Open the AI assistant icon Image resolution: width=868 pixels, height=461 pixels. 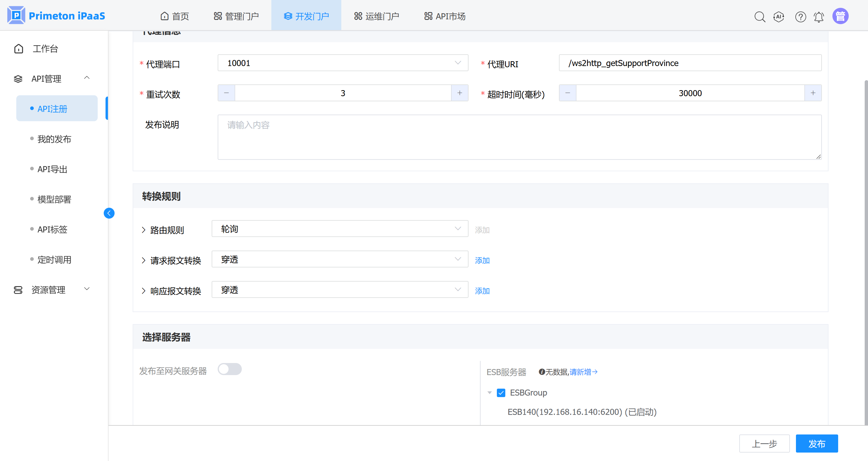coord(778,17)
